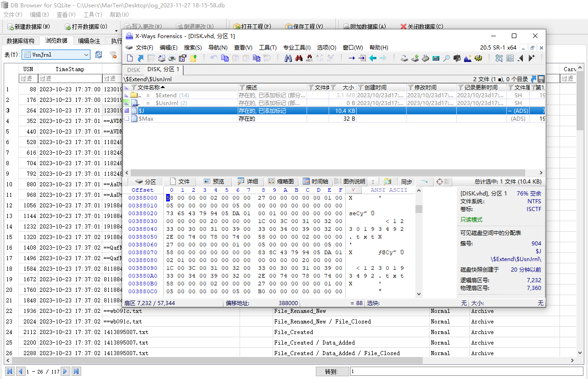The height and width of the screenshot is (379, 588).
Task: Select the $Max row in directory browser
Action: point(334,118)
